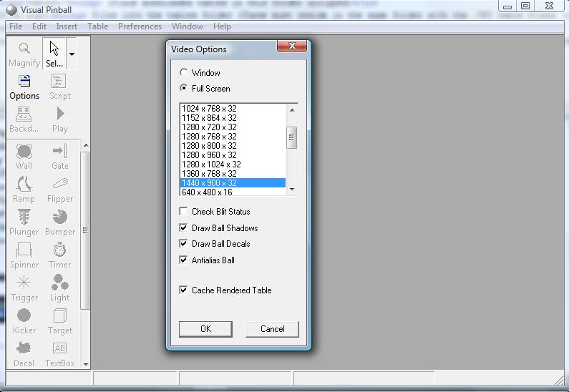This screenshot has height=392, width=569.
Task: Open the dropdown arrow beside Select tool
Action: 72,54
